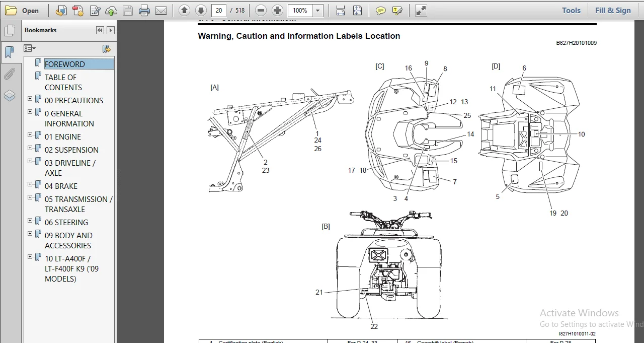Expand the 02 SUSPENSION bookmark
Viewport: 644px width, 343px height.
[x=30, y=148]
